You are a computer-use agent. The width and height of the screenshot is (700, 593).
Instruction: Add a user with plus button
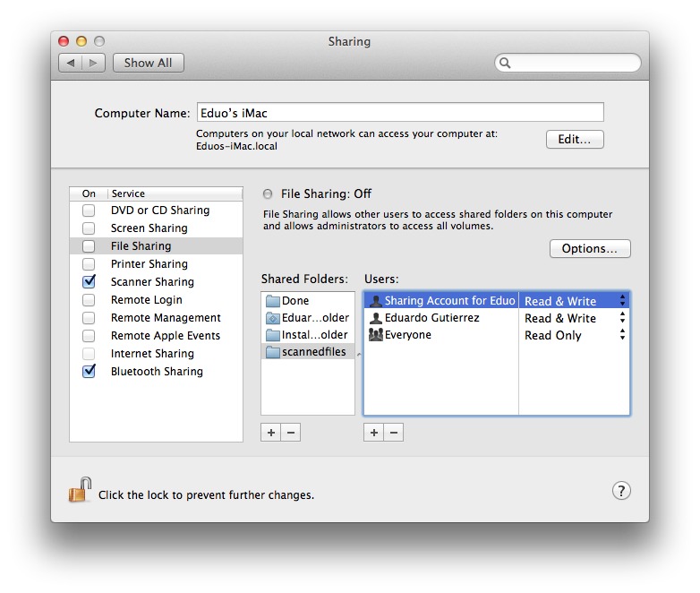click(x=373, y=433)
